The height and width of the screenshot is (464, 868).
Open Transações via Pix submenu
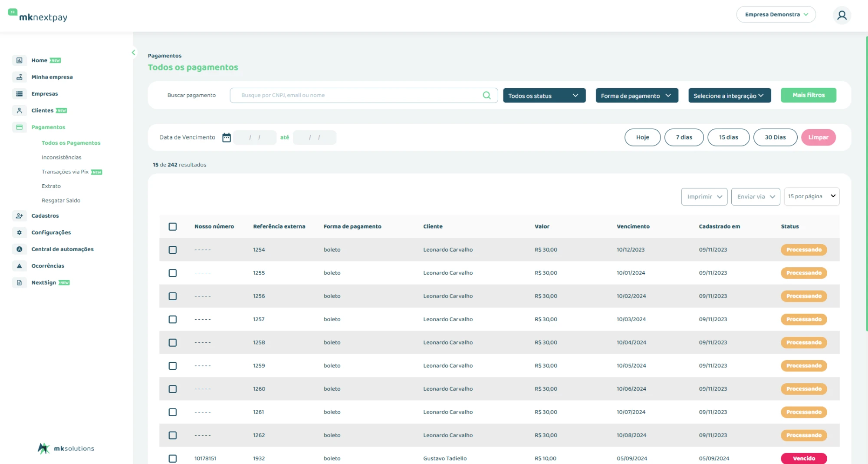pos(65,172)
